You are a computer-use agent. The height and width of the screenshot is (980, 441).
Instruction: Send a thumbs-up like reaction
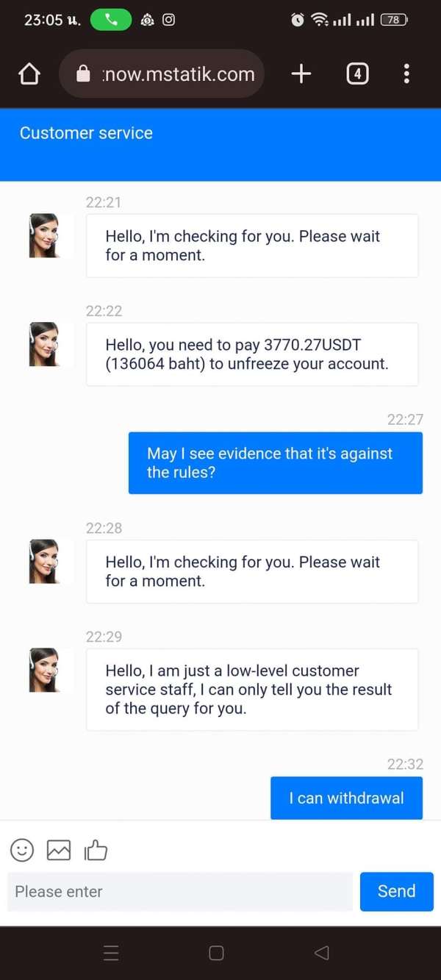[x=96, y=850]
